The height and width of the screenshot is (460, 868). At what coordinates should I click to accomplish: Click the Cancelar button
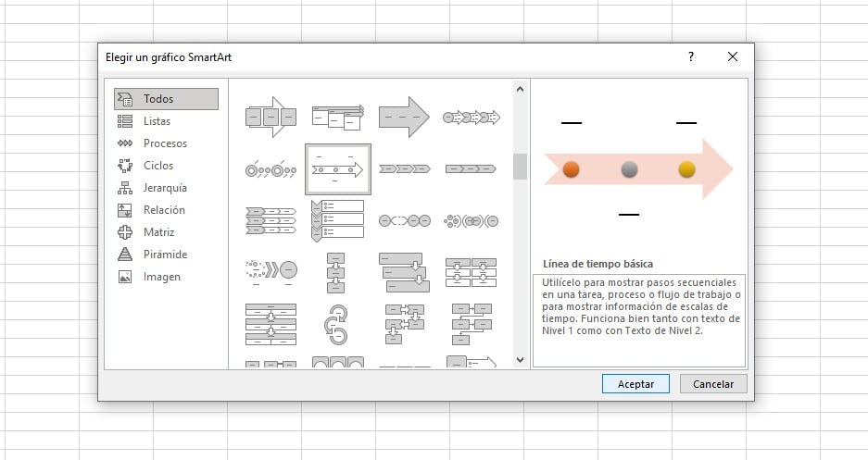[713, 384]
